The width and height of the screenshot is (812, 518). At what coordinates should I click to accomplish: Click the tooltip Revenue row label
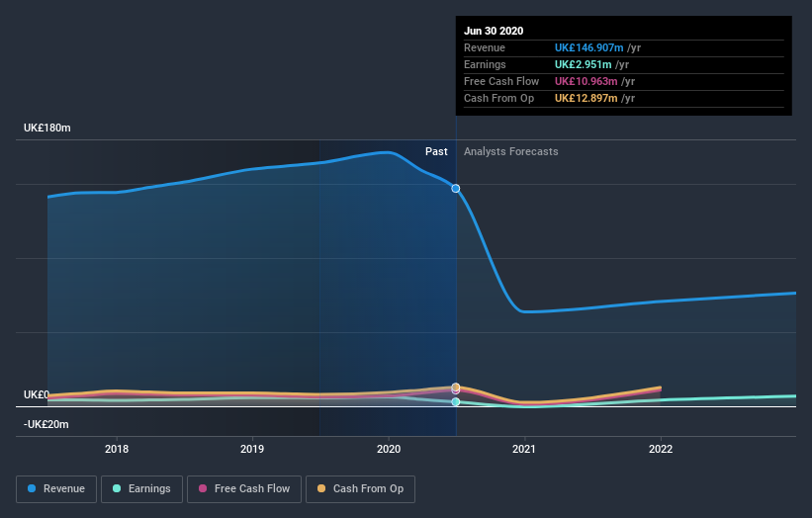tap(485, 47)
